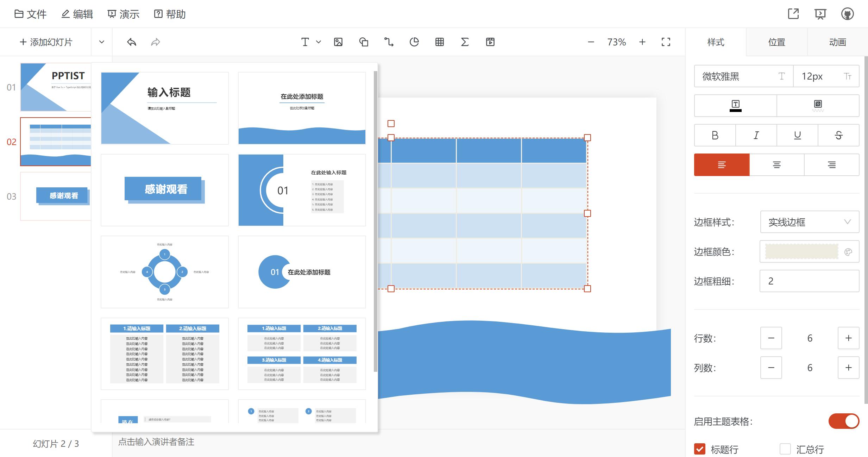Insert an image using the picture icon

click(x=338, y=42)
